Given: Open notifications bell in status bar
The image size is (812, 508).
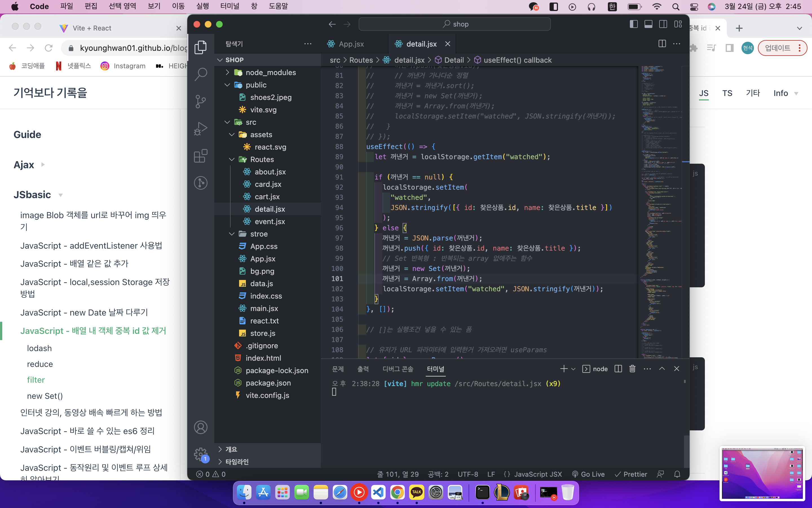Looking at the screenshot, I should (677, 474).
